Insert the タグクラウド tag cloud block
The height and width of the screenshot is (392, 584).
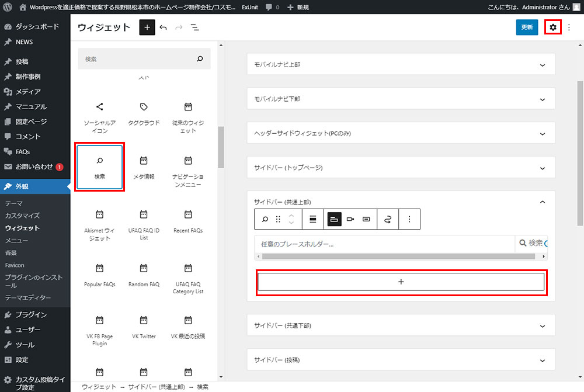[144, 113]
